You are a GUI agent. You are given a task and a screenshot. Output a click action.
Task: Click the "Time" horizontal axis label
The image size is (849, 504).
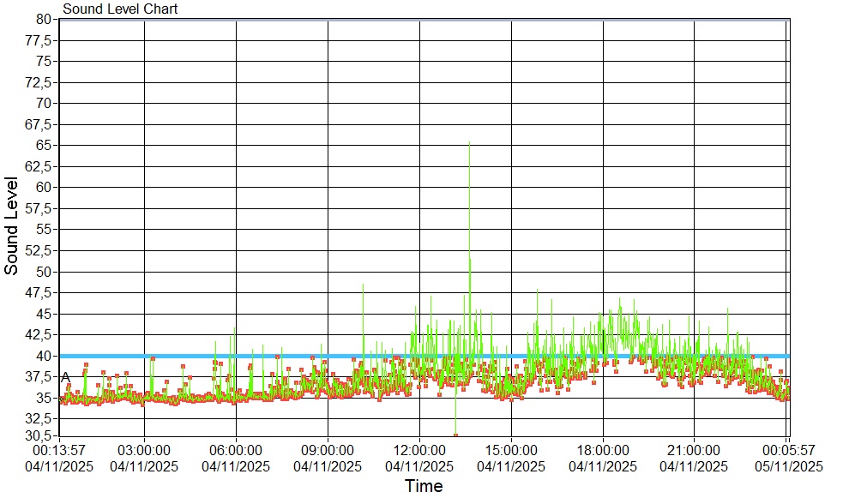click(x=424, y=487)
